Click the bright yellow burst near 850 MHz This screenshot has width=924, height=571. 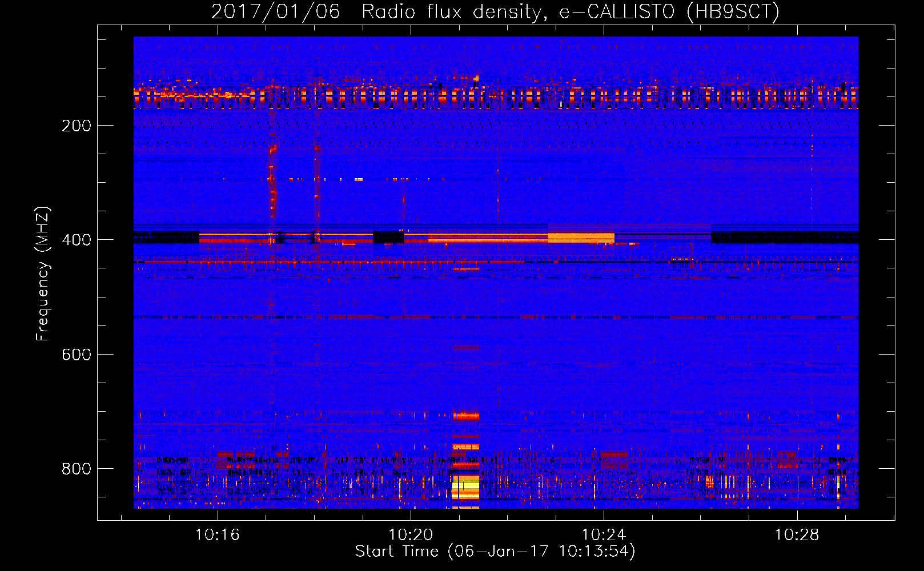tap(466, 488)
